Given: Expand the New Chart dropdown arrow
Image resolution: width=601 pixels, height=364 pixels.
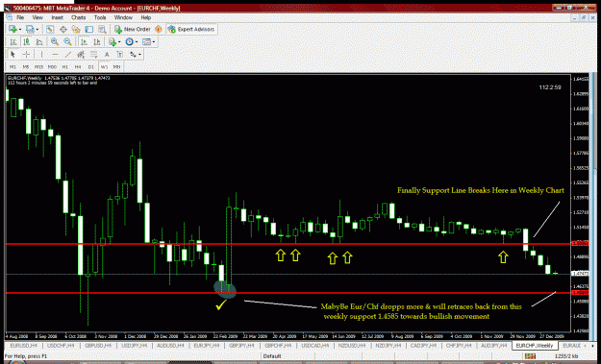Looking at the screenshot, I should coord(19,30).
